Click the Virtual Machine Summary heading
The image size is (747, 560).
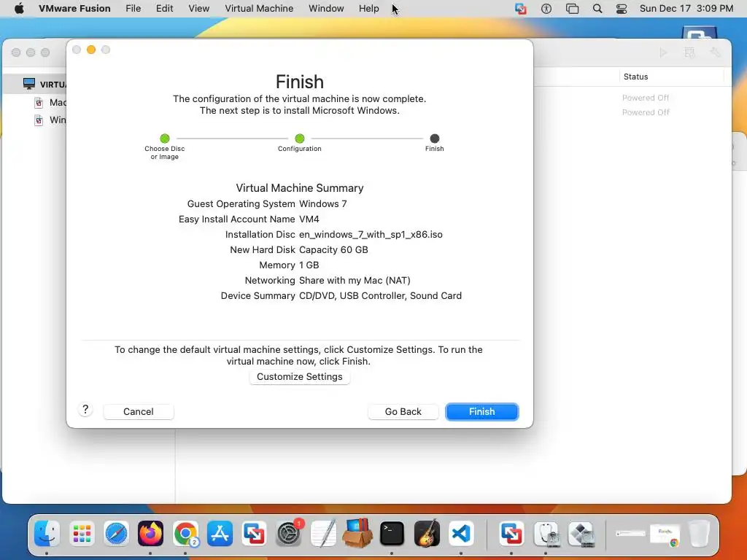click(x=300, y=187)
